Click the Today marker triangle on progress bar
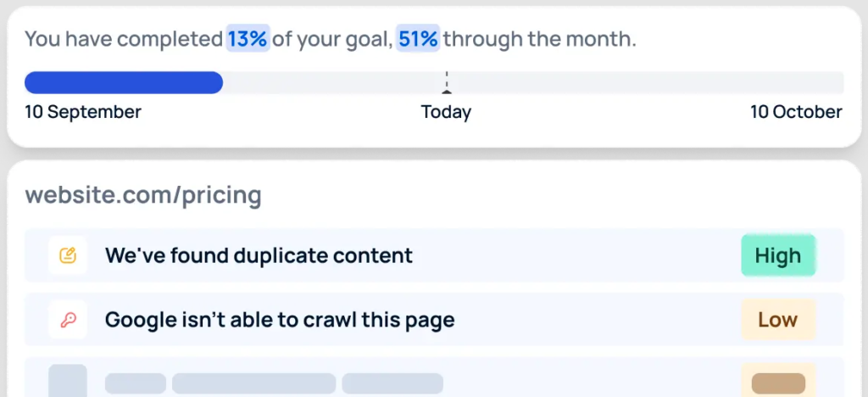The image size is (868, 397). (x=447, y=91)
